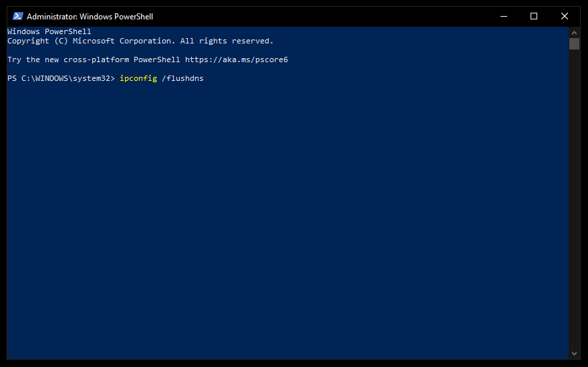Click the empty title bar area
Viewport: 588px width, 367px height.
[x=321, y=16]
